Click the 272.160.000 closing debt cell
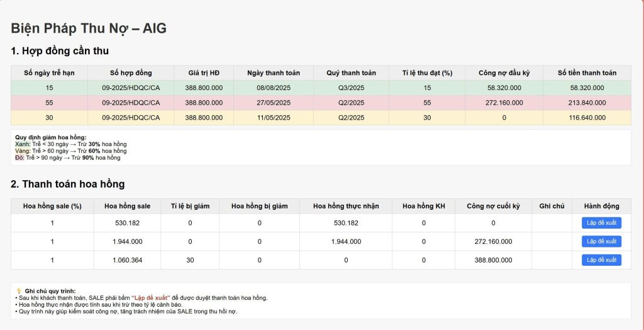This screenshot has width=644, height=330. pyautogui.click(x=493, y=242)
